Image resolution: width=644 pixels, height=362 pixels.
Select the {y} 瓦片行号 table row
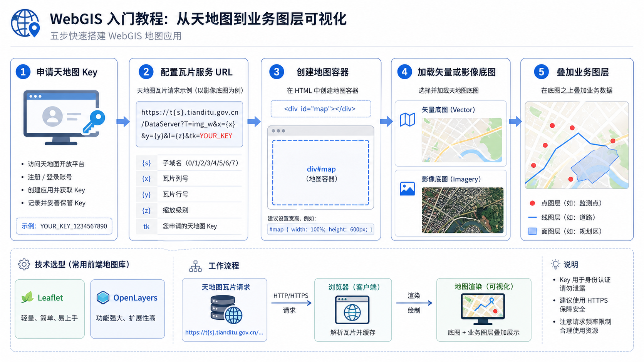pos(189,195)
